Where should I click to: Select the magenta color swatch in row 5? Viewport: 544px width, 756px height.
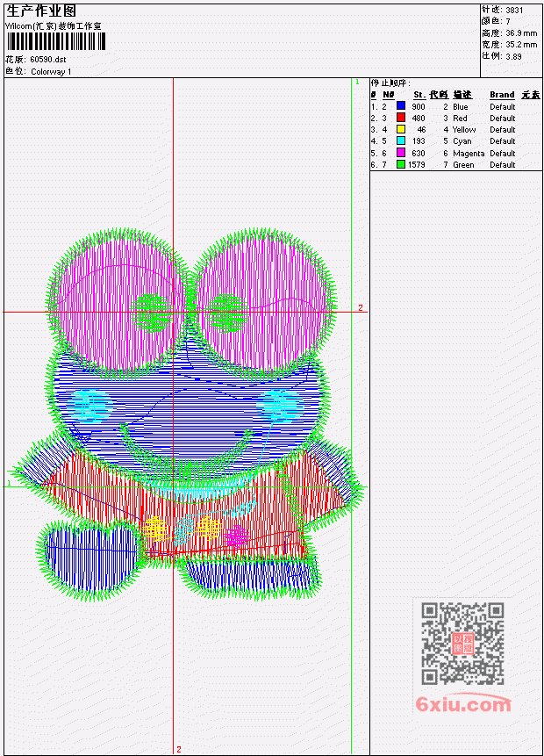(400, 153)
